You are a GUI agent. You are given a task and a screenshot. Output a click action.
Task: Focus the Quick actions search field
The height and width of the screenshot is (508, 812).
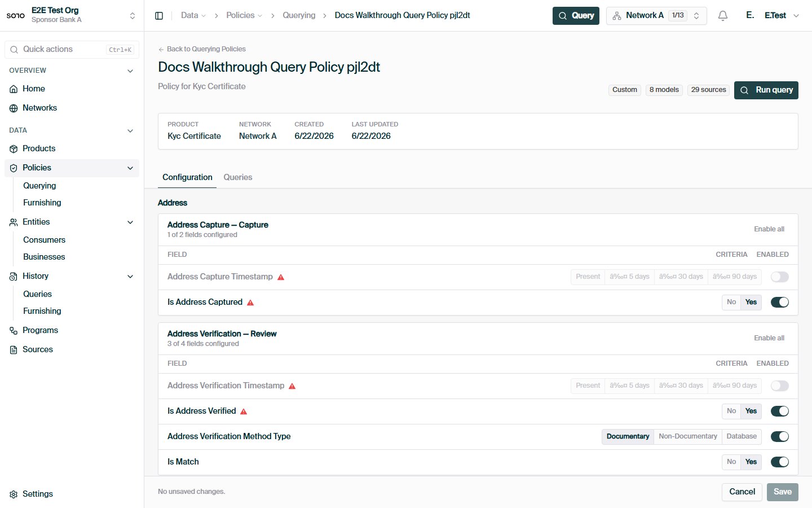(72, 50)
